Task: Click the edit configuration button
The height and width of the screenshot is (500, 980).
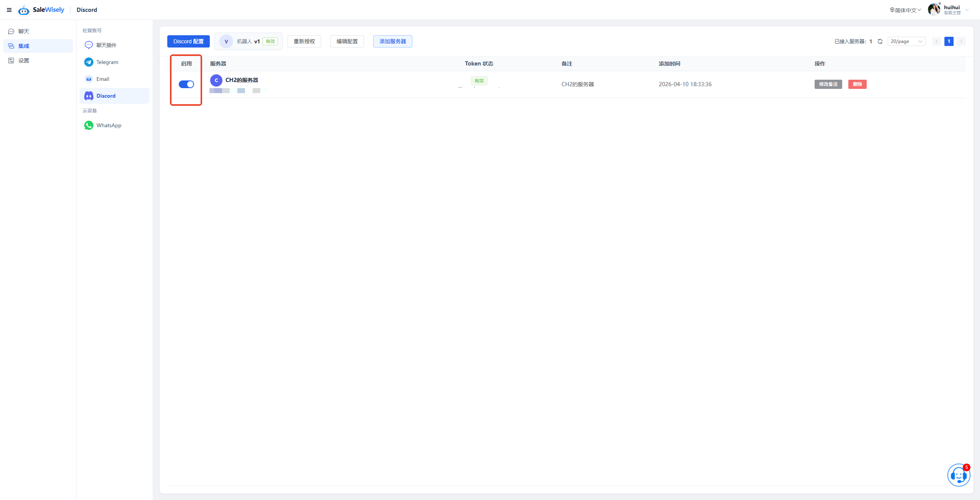Action: pos(347,41)
